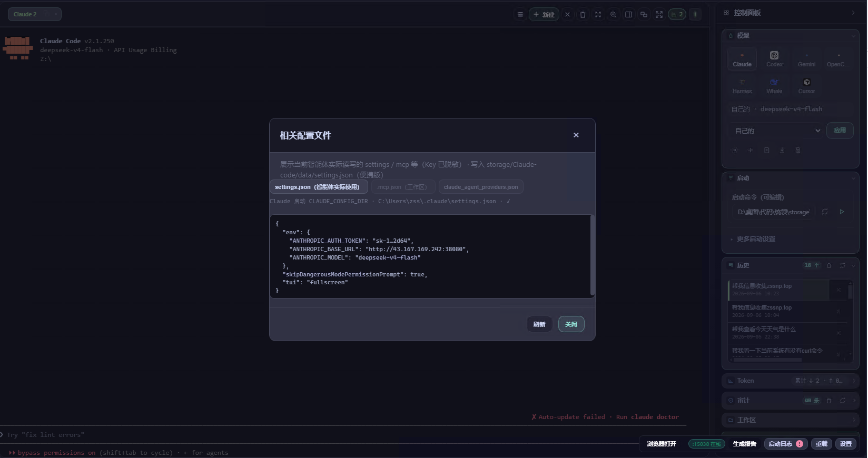Click the fullscreen expand arrows icon
Image resolution: width=868 pixels, height=458 pixels.
pyautogui.click(x=659, y=15)
